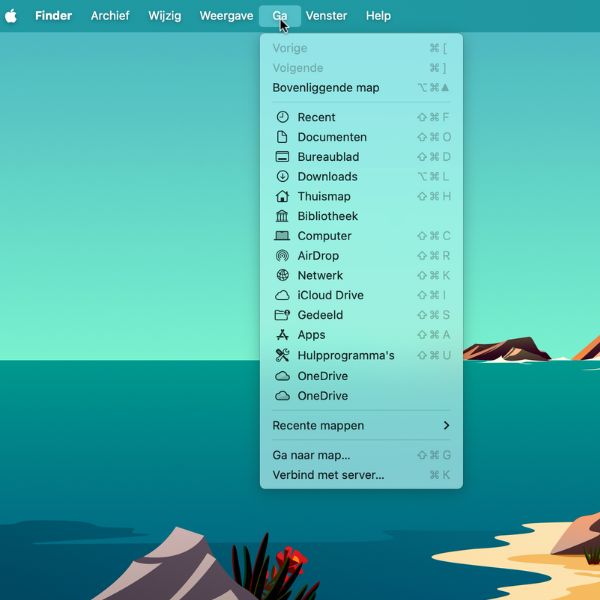Select Verbind met server… option
Screen dimensions: 600x600
(328, 475)
